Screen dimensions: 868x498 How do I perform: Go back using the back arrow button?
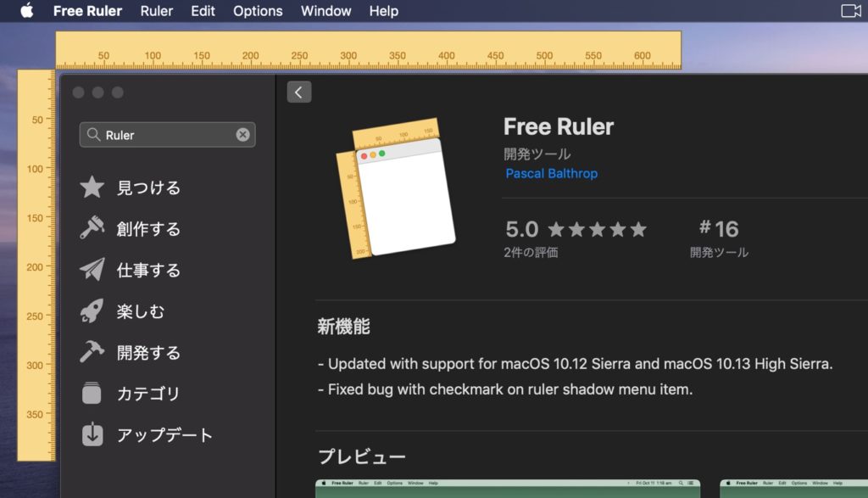[x=298, y=92]
